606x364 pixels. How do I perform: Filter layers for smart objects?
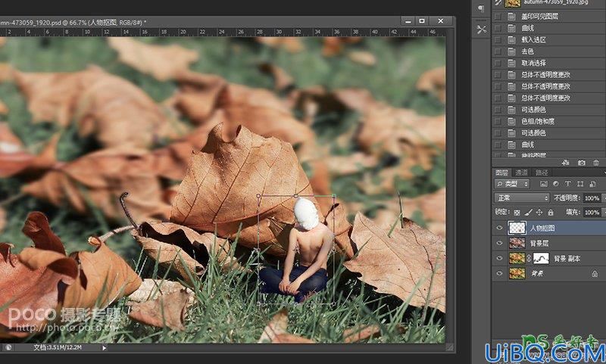(x=592, y=184)
